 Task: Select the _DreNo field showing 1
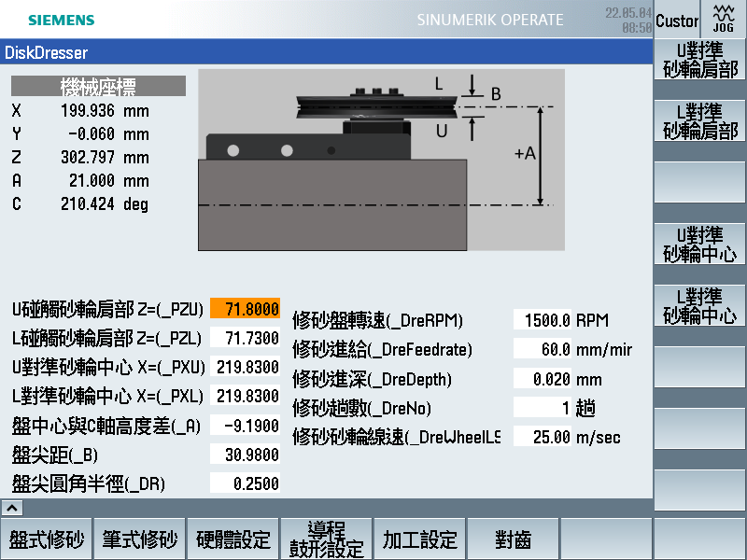pos(543,408)
